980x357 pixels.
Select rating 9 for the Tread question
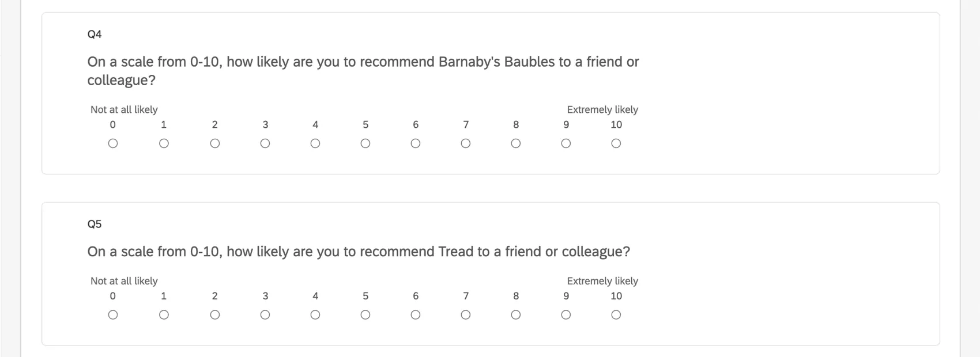coord(566,314)
